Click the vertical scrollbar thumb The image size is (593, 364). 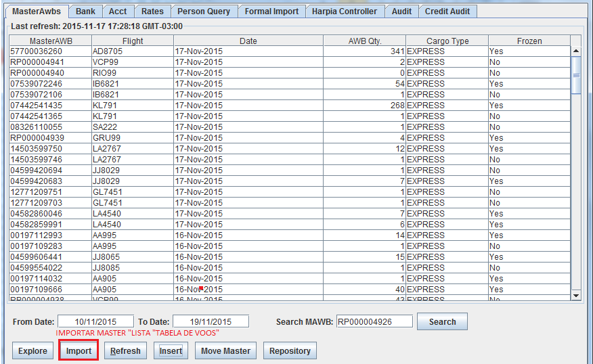[576, 75]
